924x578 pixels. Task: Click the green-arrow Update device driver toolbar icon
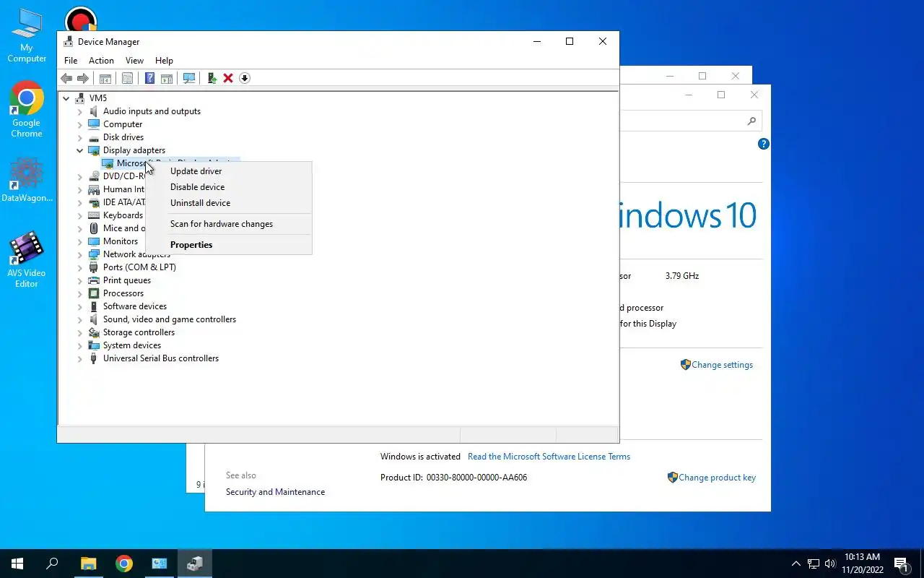(x=212, y=78)
